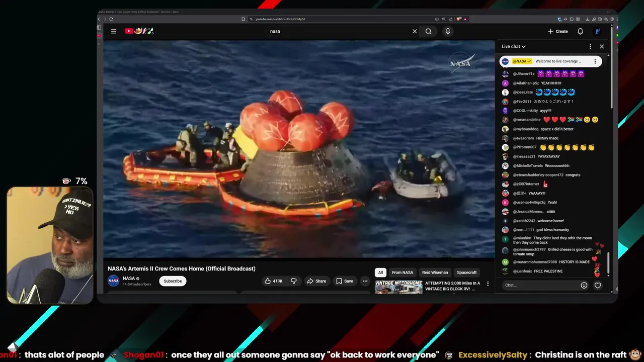Image resolution: width=644 pixels, height=362 pixels.
Task: Open pinned NASA message options
Action: pos(595,61)
